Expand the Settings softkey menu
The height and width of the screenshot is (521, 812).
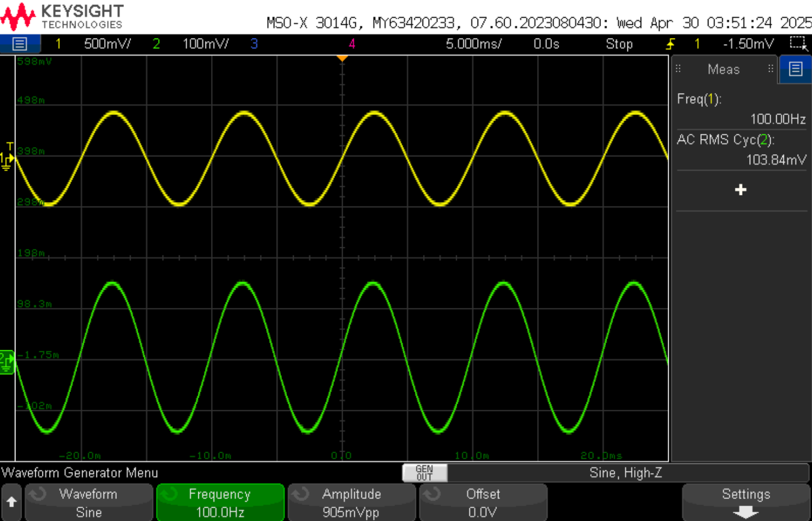pyautogui.click(x=746, y=502)
